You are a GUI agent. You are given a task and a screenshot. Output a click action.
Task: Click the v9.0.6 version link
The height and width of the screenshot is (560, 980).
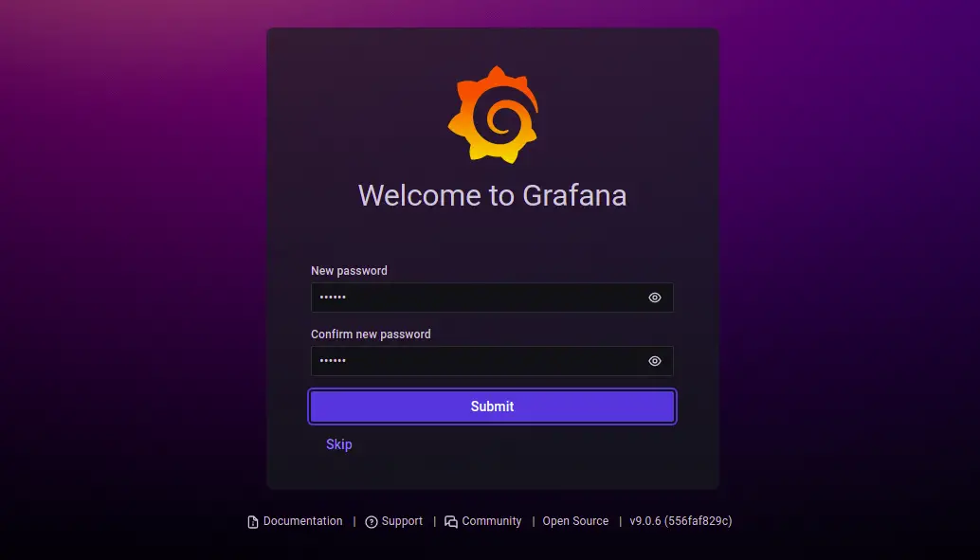point(681,521)
